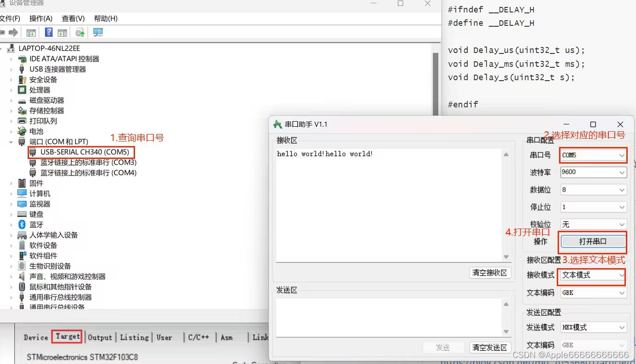Open the 波特率 9600 dropdown

point(622,172)
